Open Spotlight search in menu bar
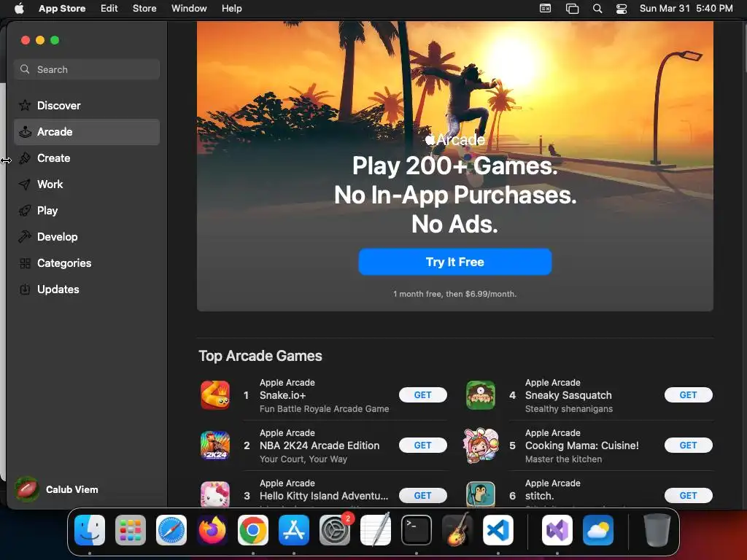Screen dimensions: 747x560 tap(597, 9)
